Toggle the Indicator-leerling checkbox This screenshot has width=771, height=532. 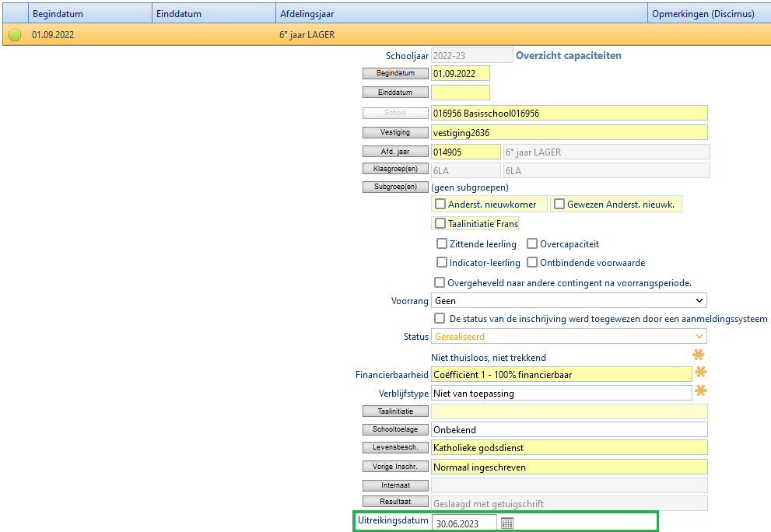(442, 263)
